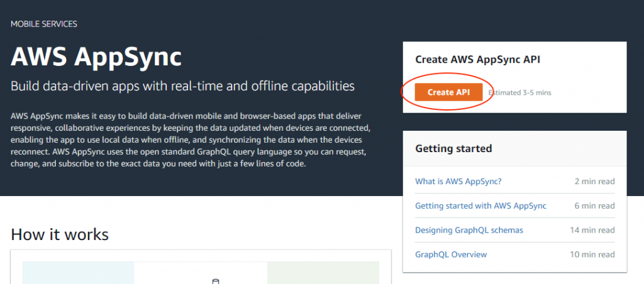
Task: Click the 'Build data-driven apps' subtitle
Action: (x=182, y=86)
